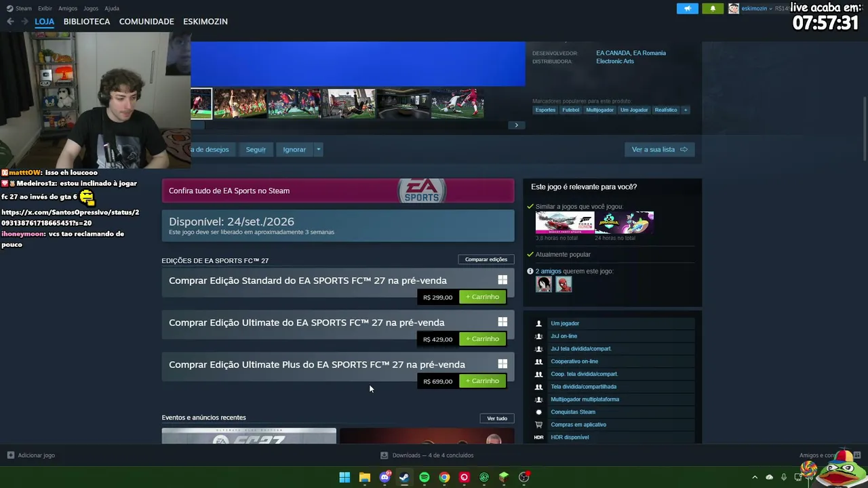Open the Amigos e conversas icon
The width and height of the screenshot is (868, 488).
[x=857, y=455]
